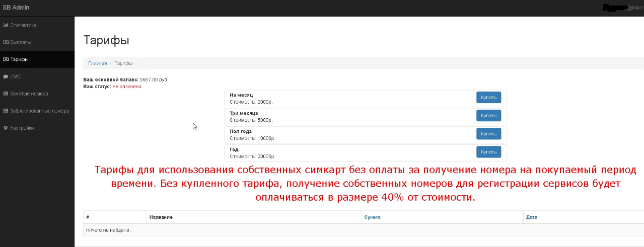Screen dimensions: 644x247
Task: Click the Настройки gear icon
Action: point(6,128)
